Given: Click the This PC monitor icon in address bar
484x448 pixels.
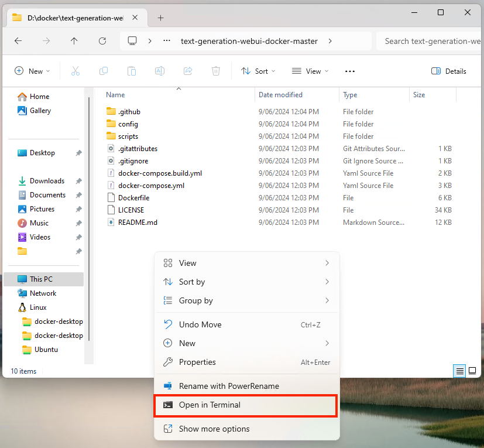Looking at the screenshot, I should tap(132, 41).
